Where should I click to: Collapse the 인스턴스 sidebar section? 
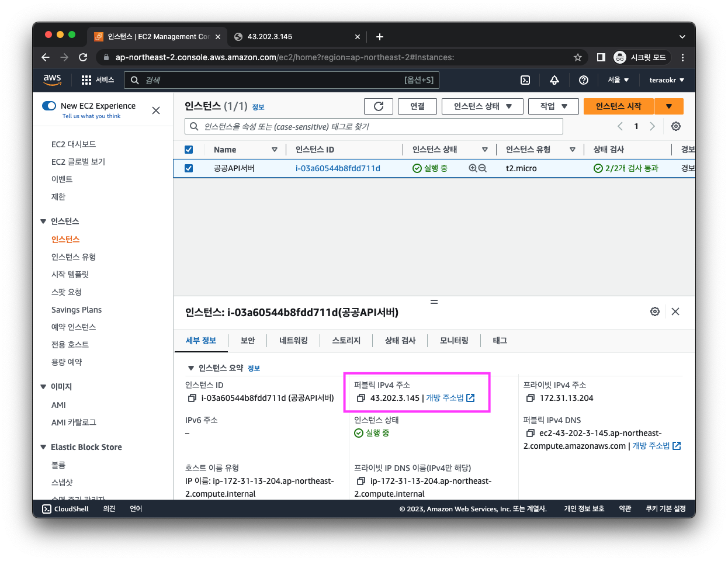coord(43,221)
